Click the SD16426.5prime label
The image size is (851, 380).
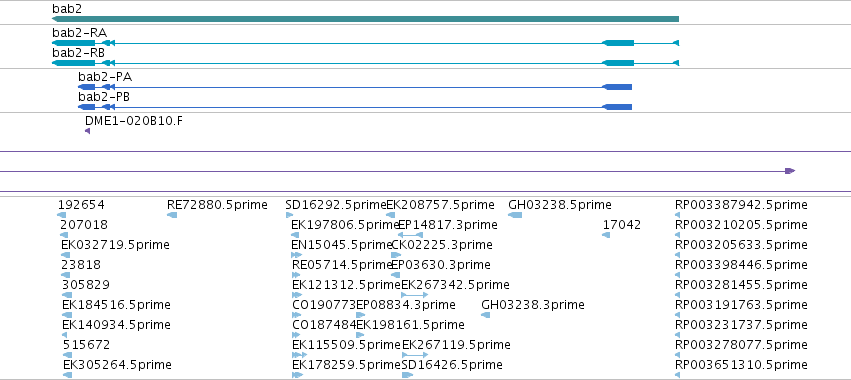point(452,364)
